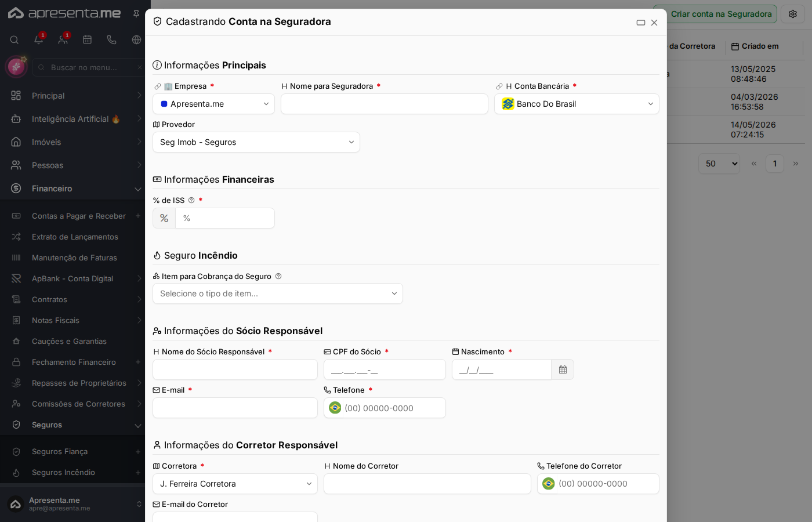Open the Imóveis menu
Screen dimensions: 812x522
[x=72, y=142]
